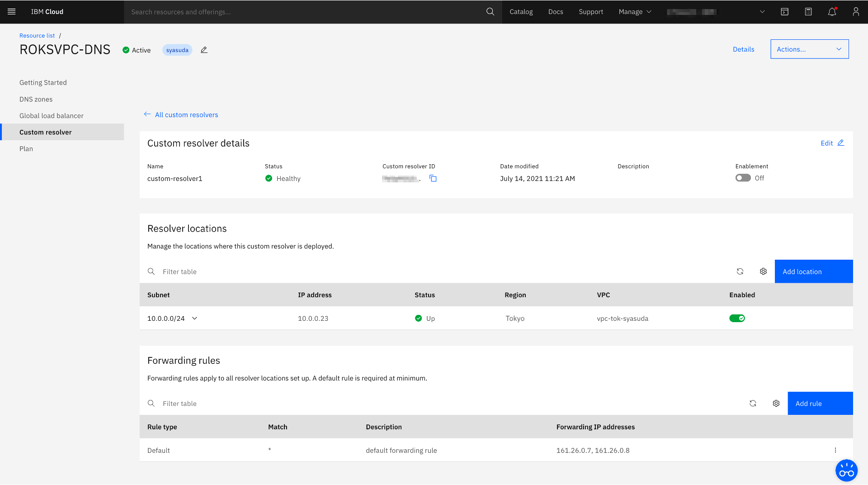Click the search magnifier icon in header

(491, 12)
